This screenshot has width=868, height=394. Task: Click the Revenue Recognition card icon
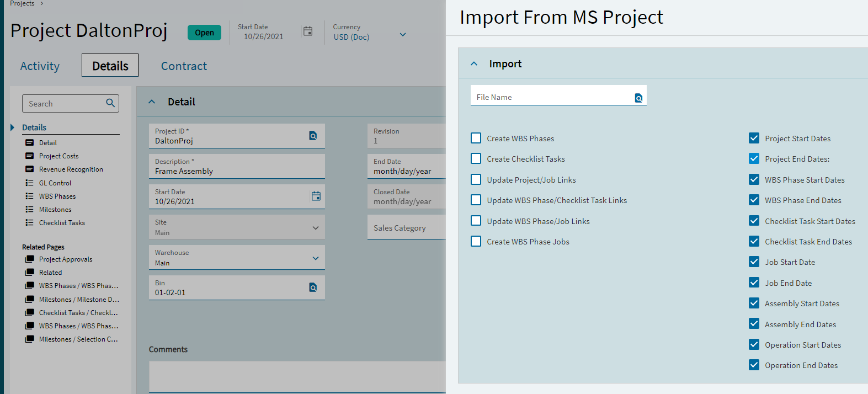[30, 169]
